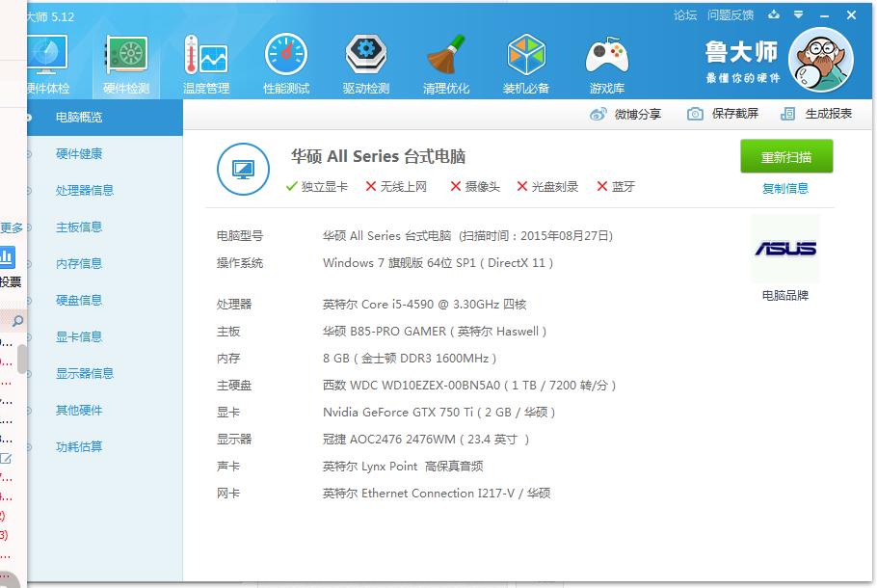The width and height of the screenshot is (877, 588).
Task: Click the memory value 8 GB DDR3
Action: pyautogui.click(x=410, y=358)
